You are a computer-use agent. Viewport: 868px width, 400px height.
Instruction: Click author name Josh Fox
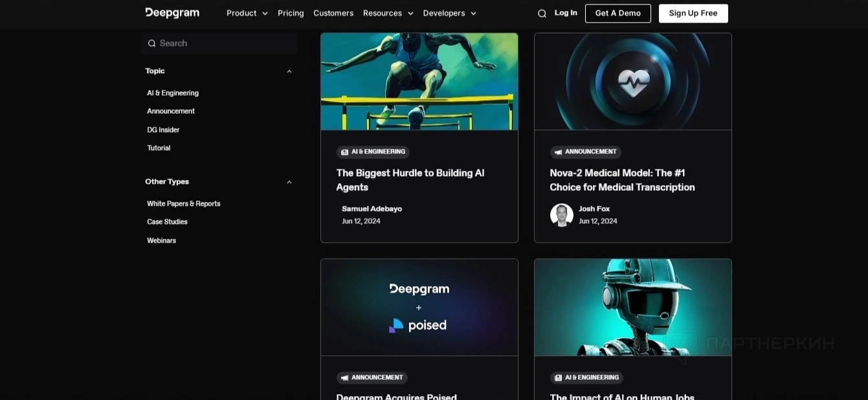tap(594, 209)
